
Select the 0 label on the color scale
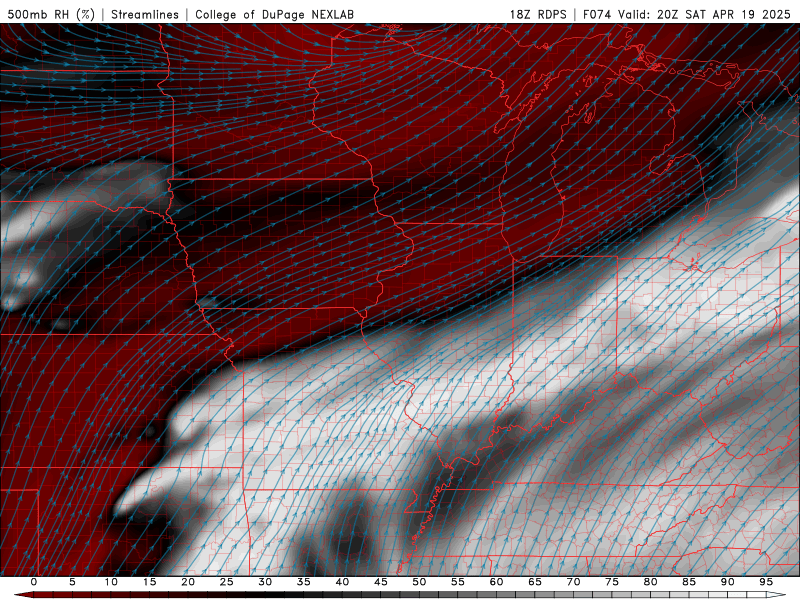[x=34, y=582]
